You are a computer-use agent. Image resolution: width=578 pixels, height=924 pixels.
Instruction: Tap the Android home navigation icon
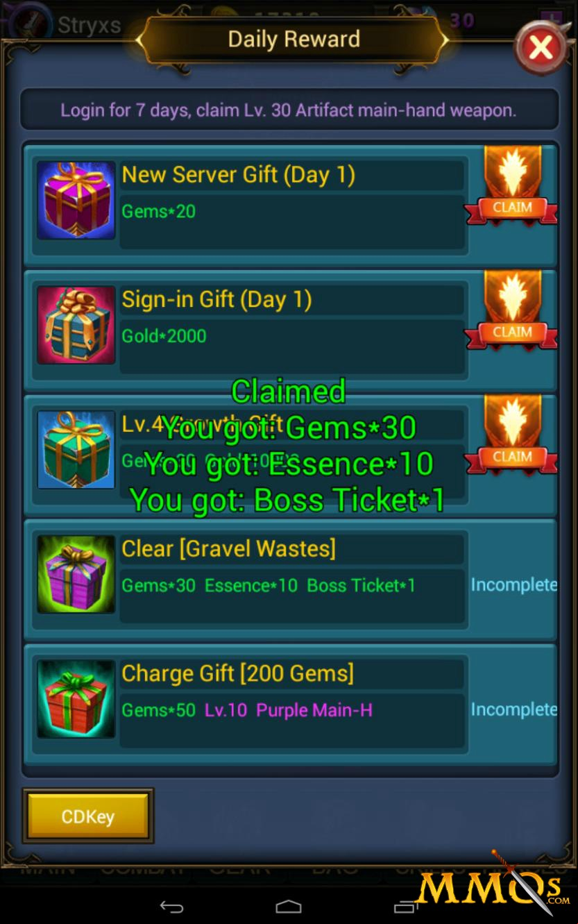pos(289,907)
